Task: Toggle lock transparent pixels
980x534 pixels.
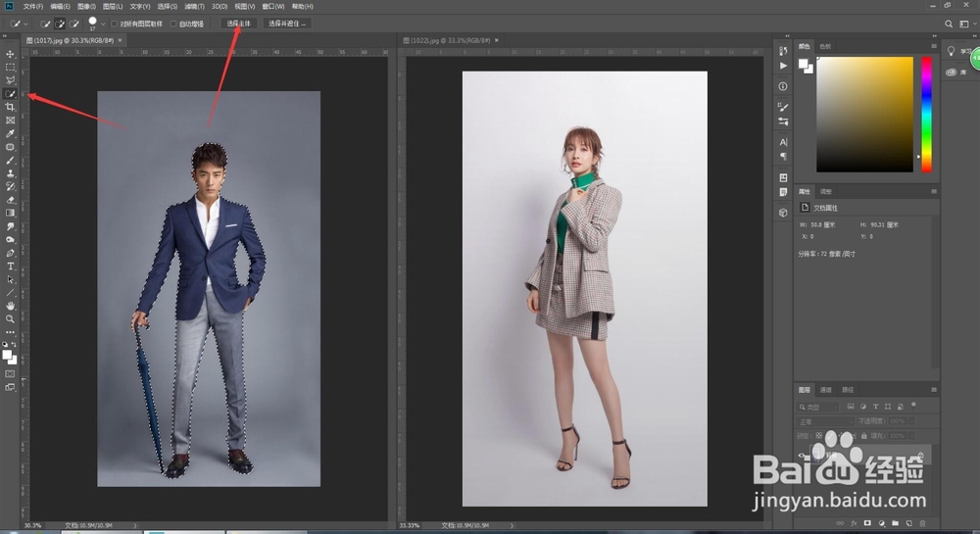Action: [818, 435]
